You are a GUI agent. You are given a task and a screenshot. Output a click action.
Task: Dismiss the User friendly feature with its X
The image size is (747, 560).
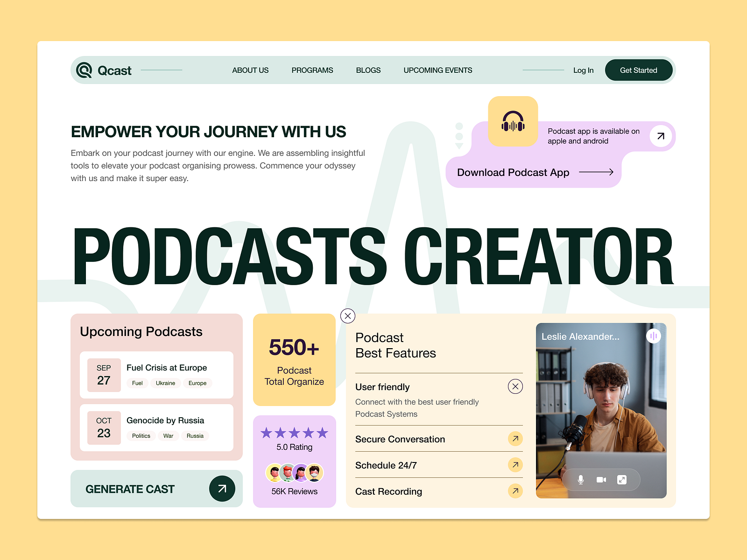click(515, 386)
